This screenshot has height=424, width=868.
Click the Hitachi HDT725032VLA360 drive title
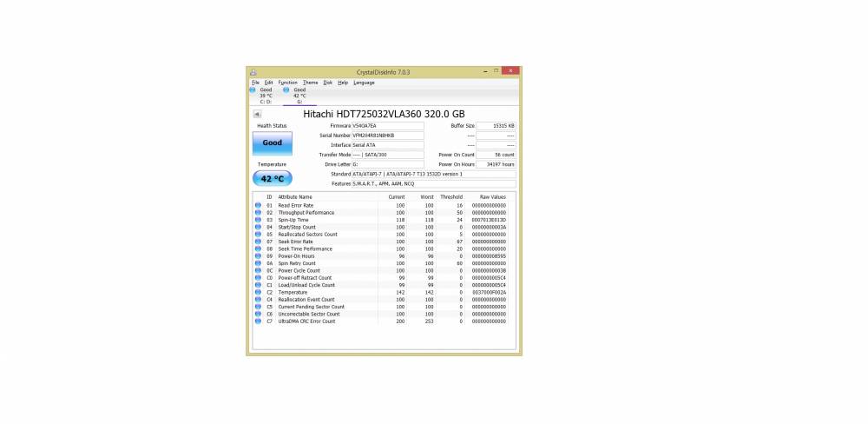[385, 114]
